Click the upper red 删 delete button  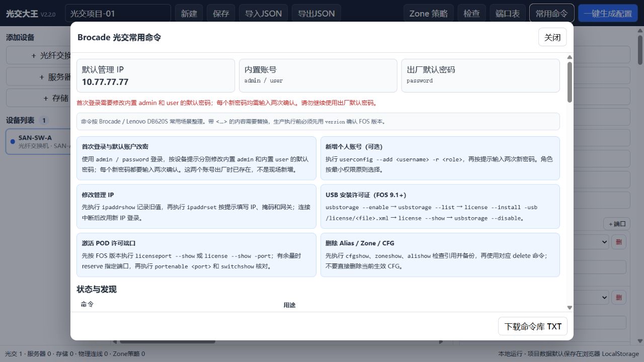(619, 242)
